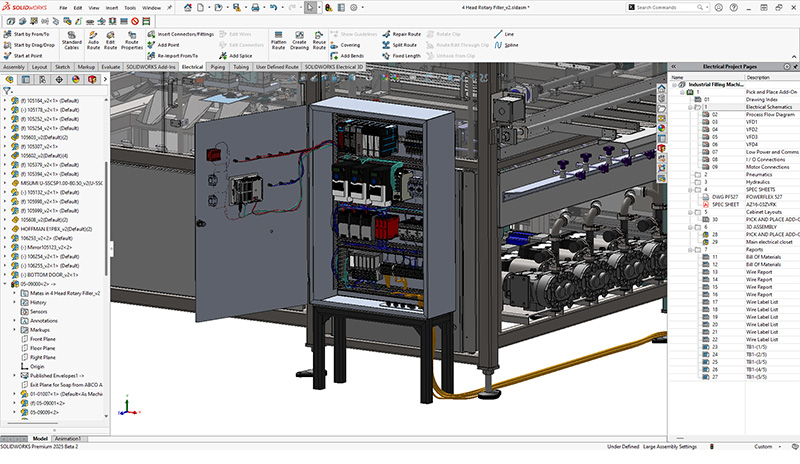Image resolution: width=800 pixels, height=464 pixels.
Task: Select the Process Flow Diagram page
Action: (x=770, y=115)
